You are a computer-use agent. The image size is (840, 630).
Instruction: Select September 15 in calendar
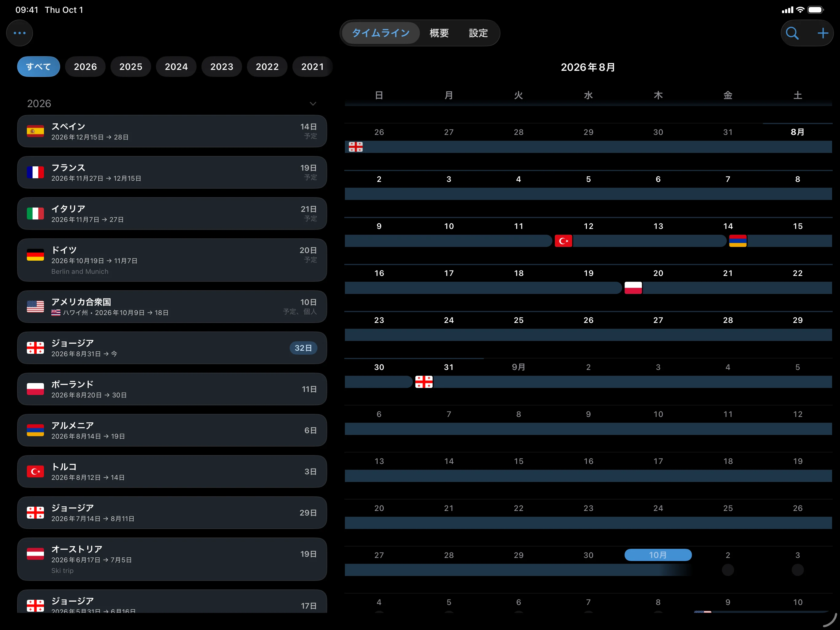pyautogui.click(x=518, y=461)
